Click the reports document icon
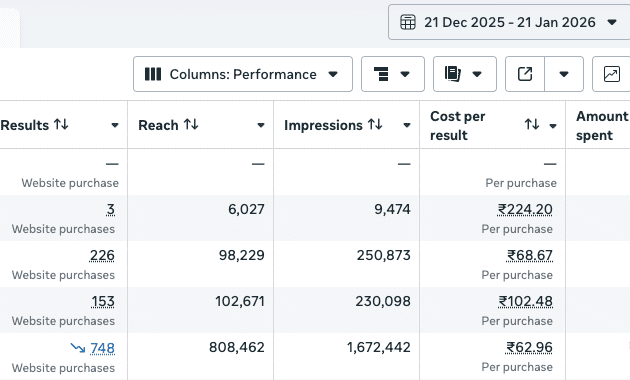 coord(453,74)
